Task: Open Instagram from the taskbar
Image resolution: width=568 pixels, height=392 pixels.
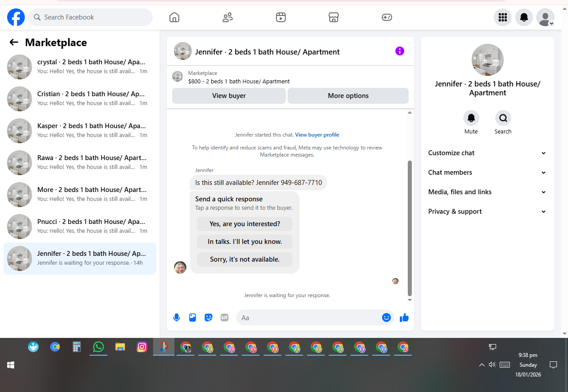Action: pos(142,347)
